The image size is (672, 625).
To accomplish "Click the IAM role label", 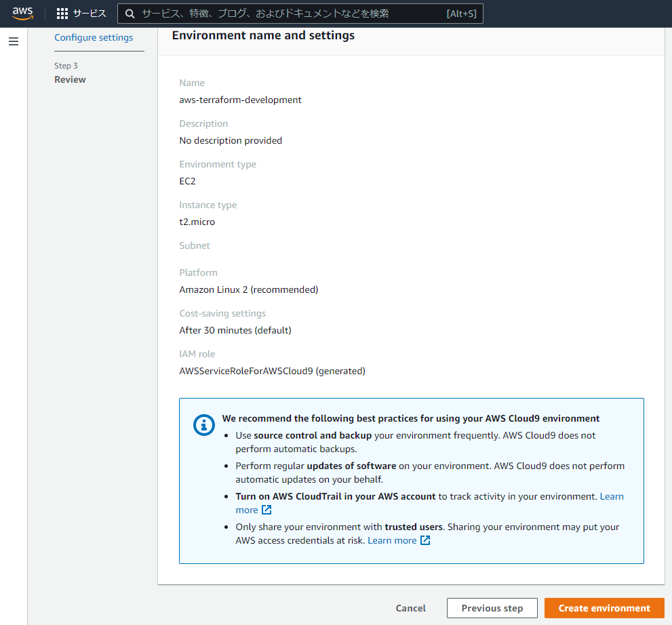I will [x=197, y=355].
